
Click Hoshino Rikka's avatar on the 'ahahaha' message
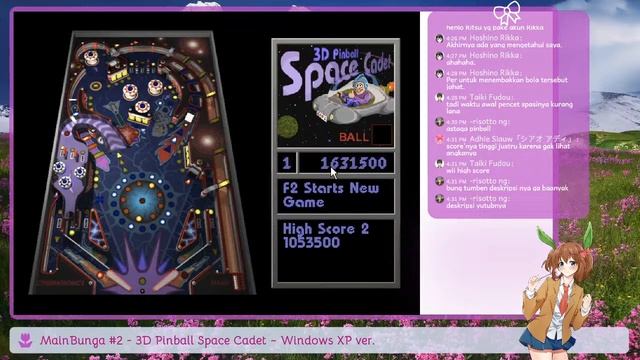click(440, 56)
